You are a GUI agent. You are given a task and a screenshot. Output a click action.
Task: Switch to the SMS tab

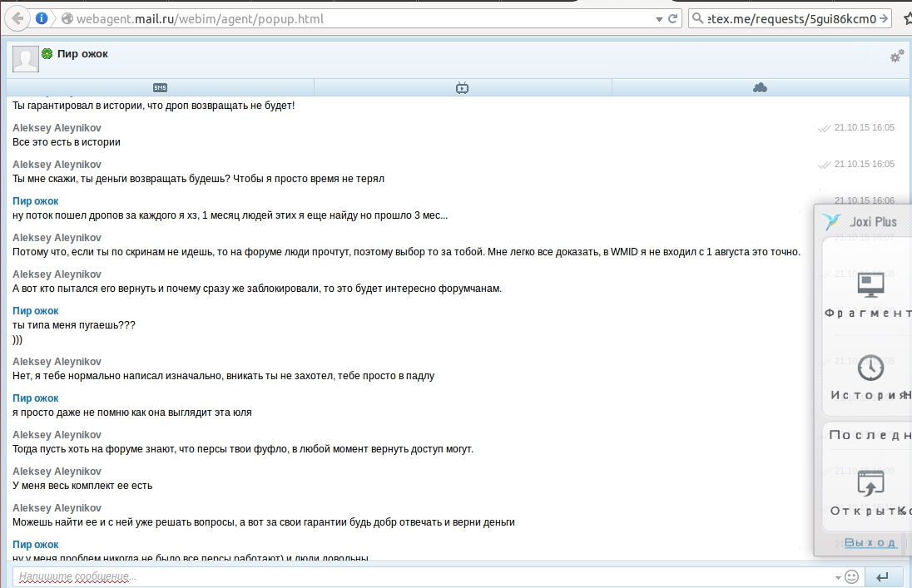[x=160, y=88]
